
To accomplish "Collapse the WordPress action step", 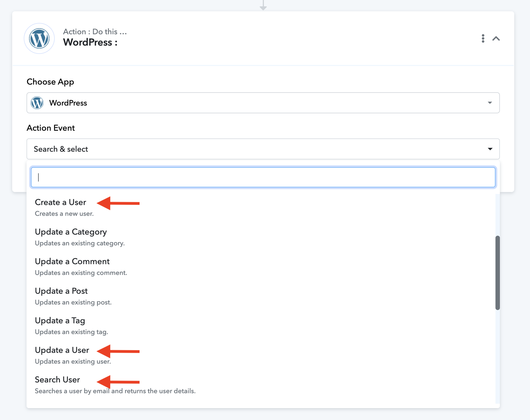I will tap(496, 38).
